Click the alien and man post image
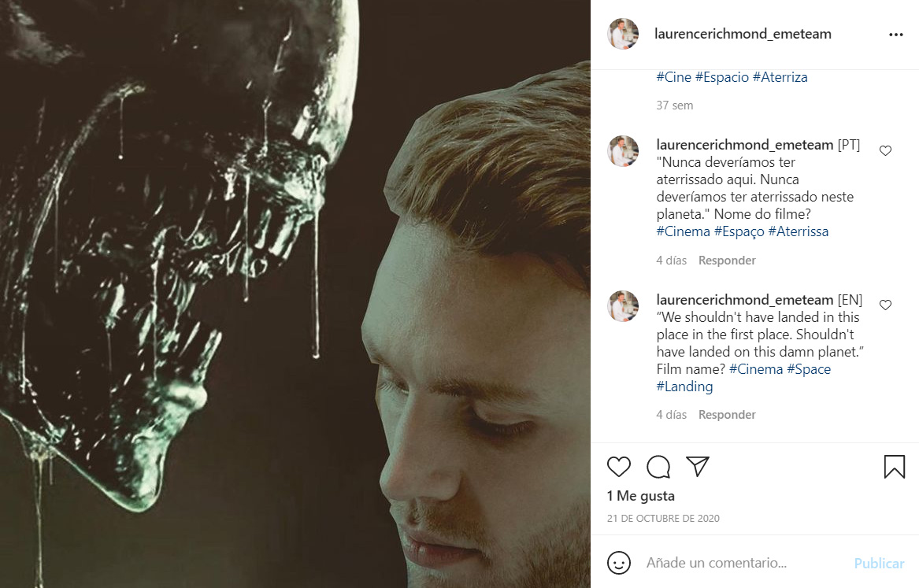This screenshot has width=919, height=588. [295, 294]
